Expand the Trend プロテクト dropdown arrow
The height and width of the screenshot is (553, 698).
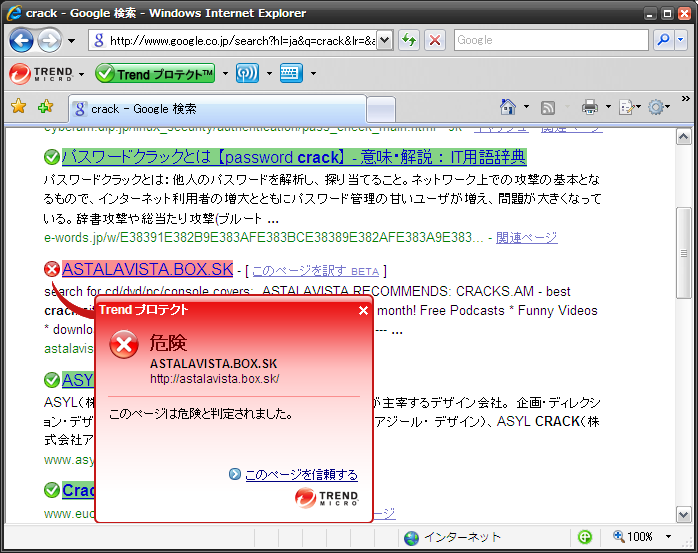click(225, 73)
